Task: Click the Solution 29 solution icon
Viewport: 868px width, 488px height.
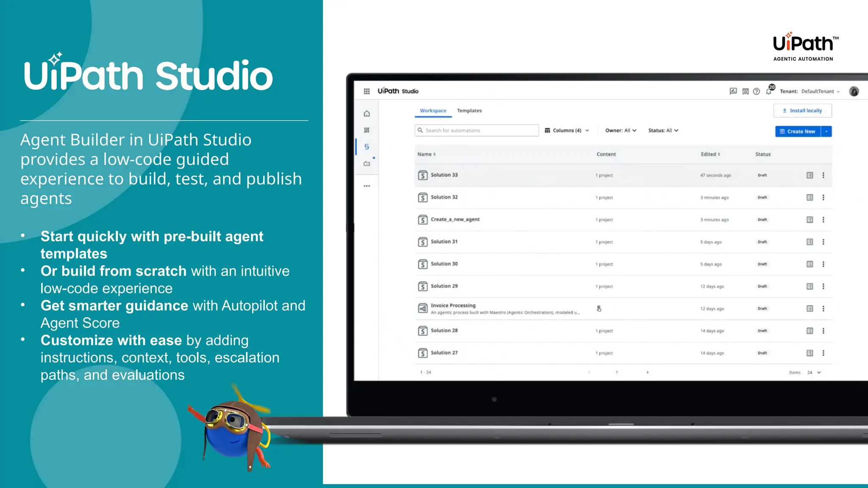Action: [x=423, y=286]
